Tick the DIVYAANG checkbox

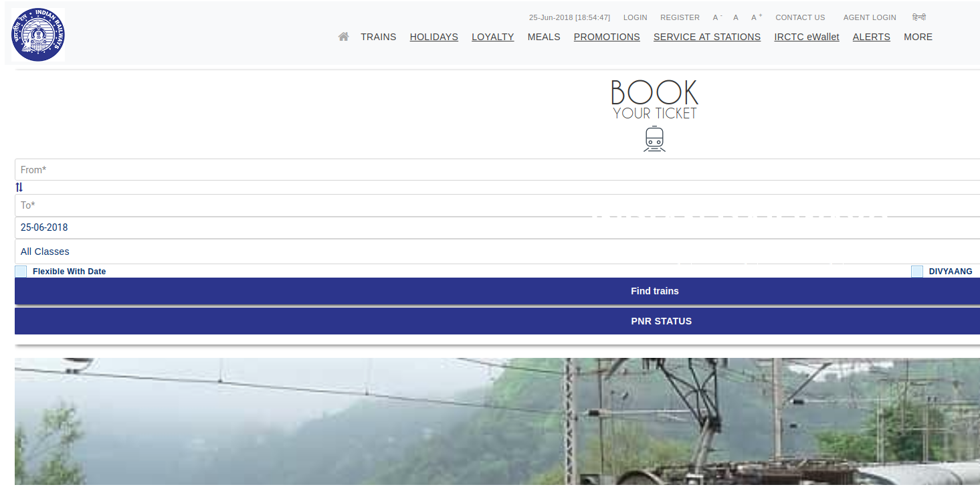tap(916, 272)
